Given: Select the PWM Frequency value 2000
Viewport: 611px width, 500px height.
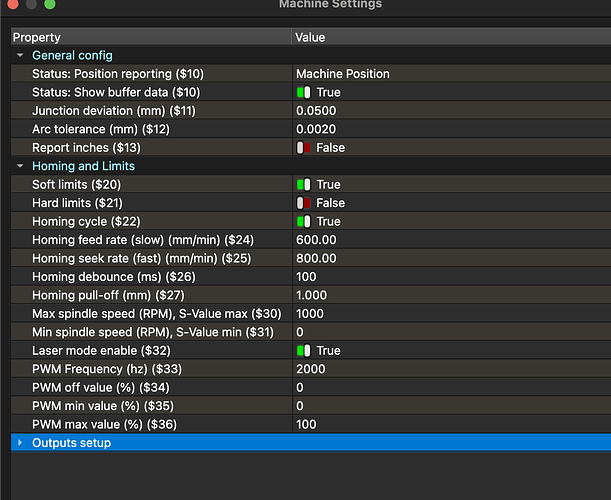Looking at the screenshot, I should pos(310,369).
